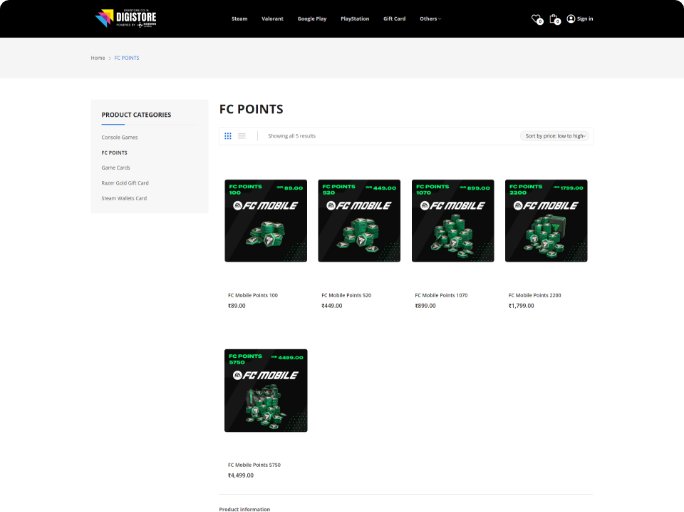Click the FC POINTS page heading
This screenshot has width=684, height=512.
pyautogui.click(x=251, y=109)
